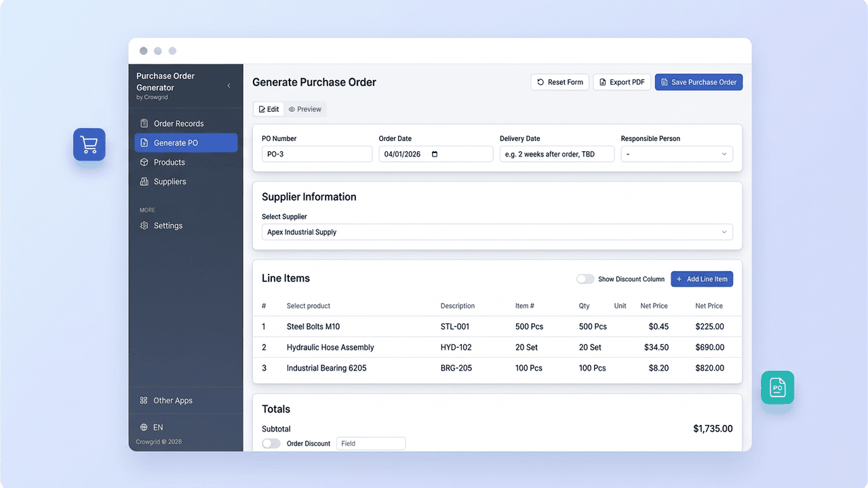
Task: Click the BRG-205 description cell
Action: point(456,368)
